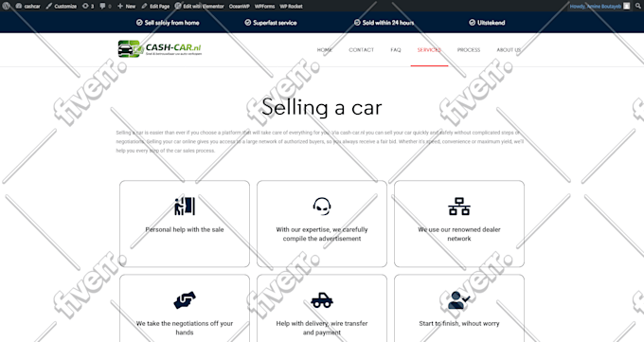Open the user avatar in admin bar
644x342 pixels.
pos(626,7)
